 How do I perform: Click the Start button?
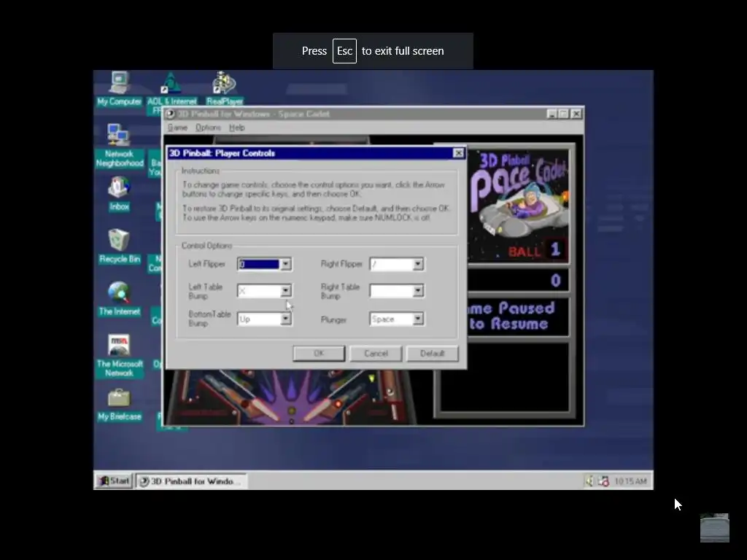tap(114, 481)
